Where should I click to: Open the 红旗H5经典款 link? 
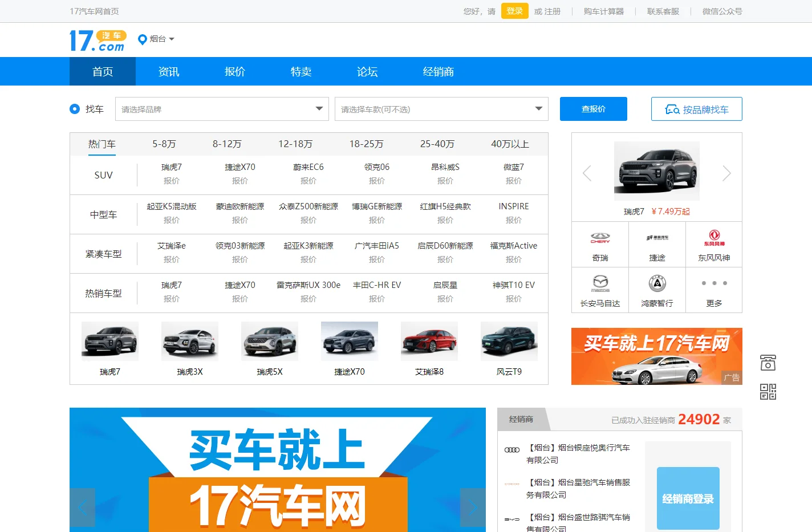[x=445, y=206]
